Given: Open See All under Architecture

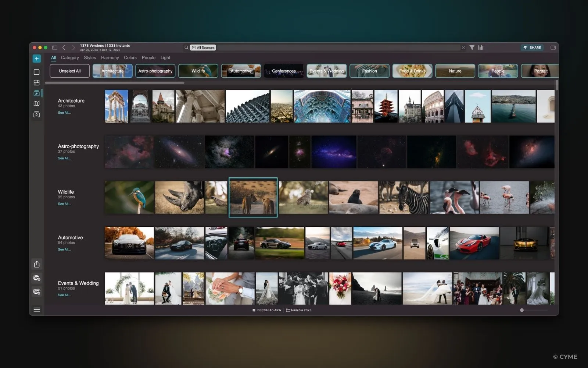Looking at the screenshot, I should pyautogui.click(x=64, y=113).
